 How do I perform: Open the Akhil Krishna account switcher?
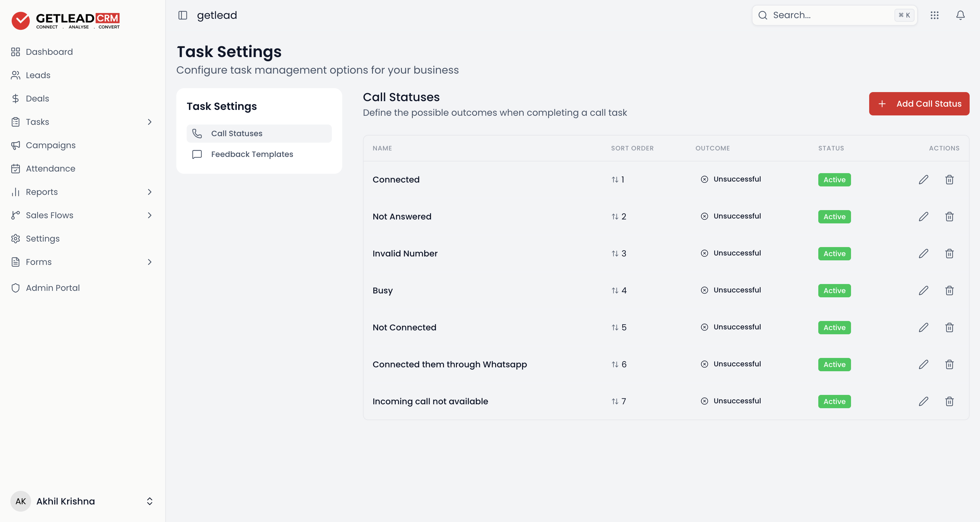(x=82, y=501)
